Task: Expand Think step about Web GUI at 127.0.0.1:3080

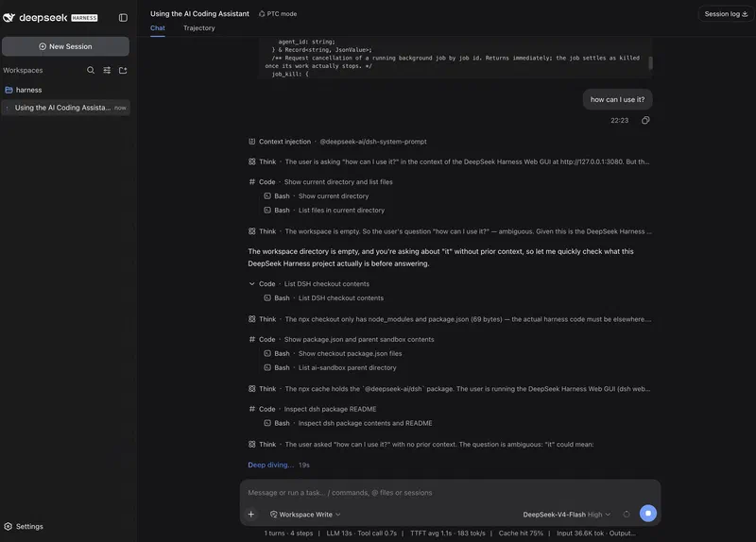Action: pos(449,161)
